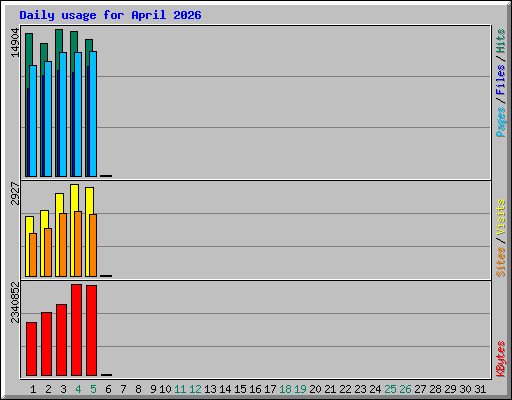Click day label 15 on the axis
Image resolution: width=512 pixels, height=400 pixels.
click(x=240, y=389)
